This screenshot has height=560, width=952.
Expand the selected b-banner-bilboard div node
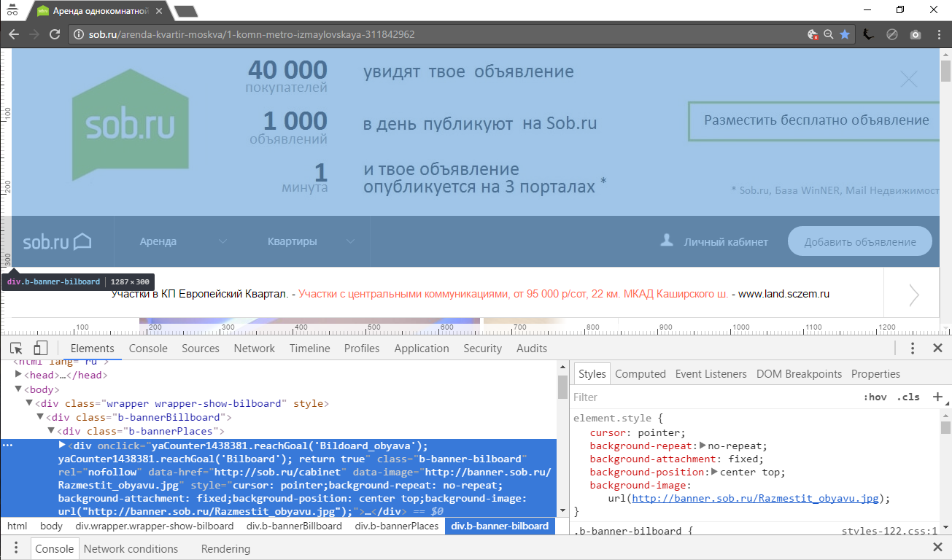point(62,445)
